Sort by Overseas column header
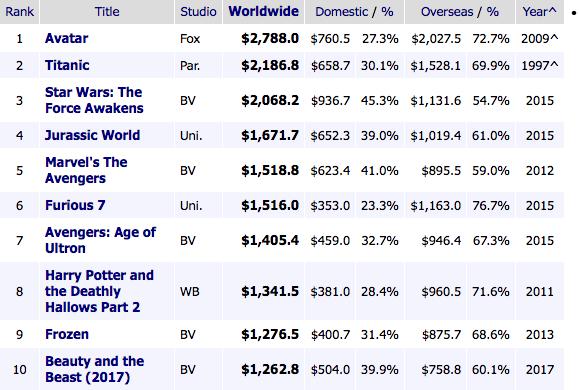Screen dimensions: 579x390 click(447, 11)
